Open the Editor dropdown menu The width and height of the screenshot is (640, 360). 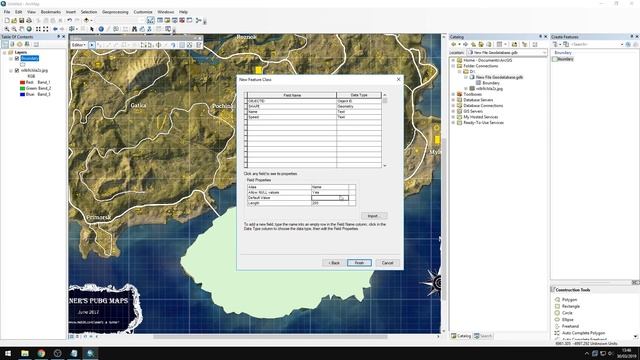78,45
